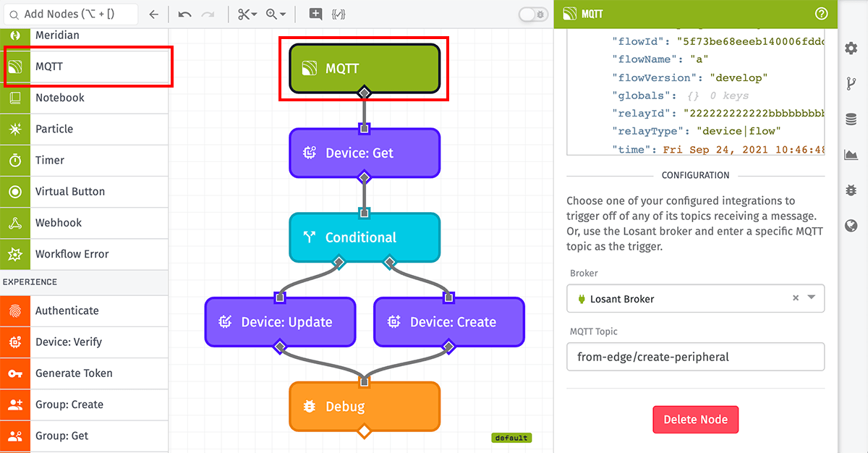Click Device: Get node input connector
The width and height of the screenshot is (868, 453).
(365, 129)
